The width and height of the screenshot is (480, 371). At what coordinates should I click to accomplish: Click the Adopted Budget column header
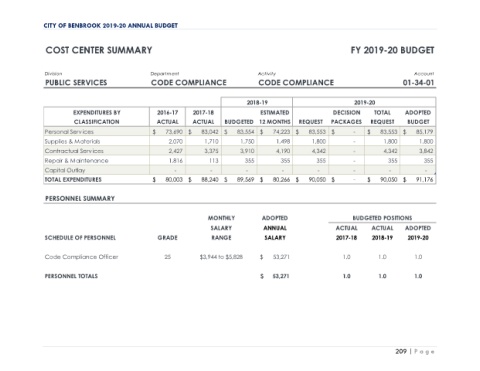(418, 117)
